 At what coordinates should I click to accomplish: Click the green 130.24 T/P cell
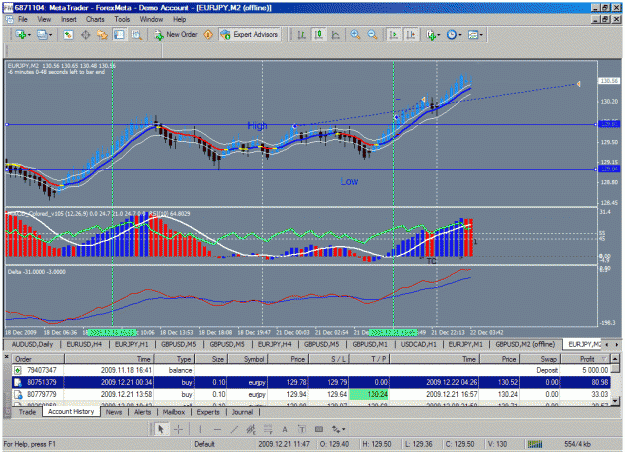[369, 395]
